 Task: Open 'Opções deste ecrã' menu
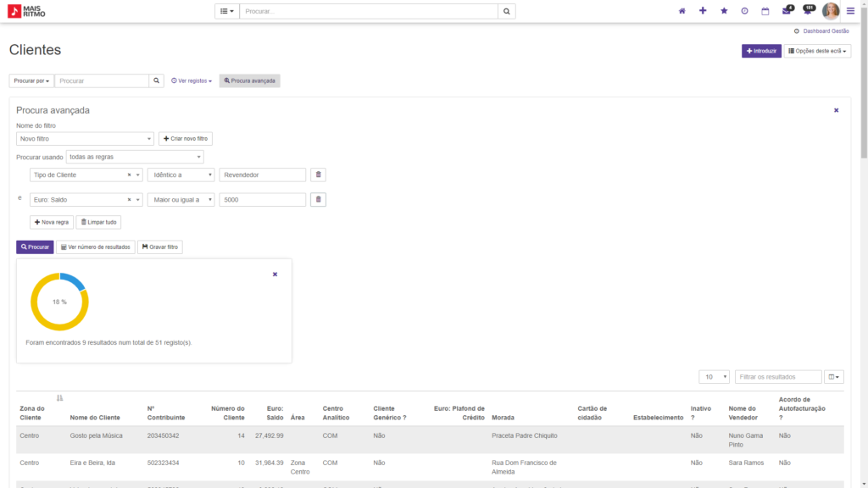point(817,51)
